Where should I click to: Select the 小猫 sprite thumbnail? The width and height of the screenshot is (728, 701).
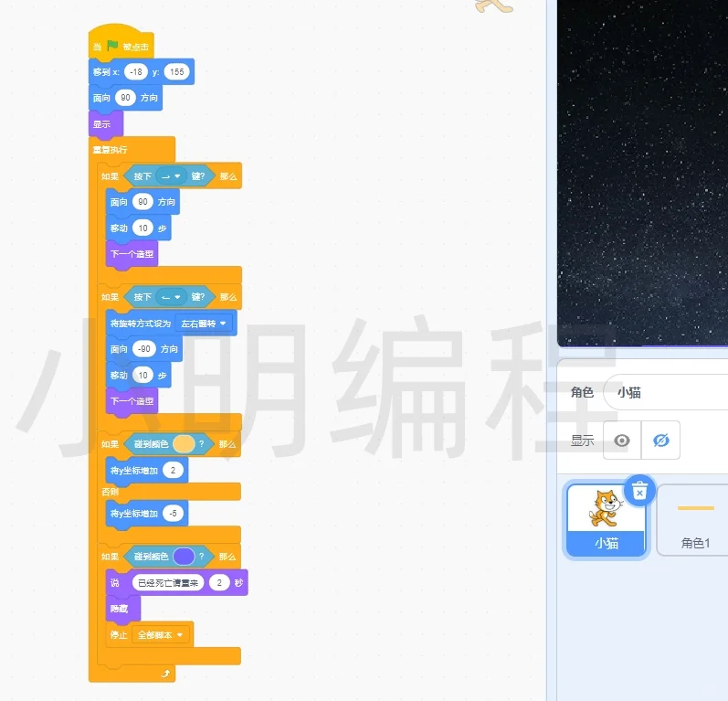point(606,520)
